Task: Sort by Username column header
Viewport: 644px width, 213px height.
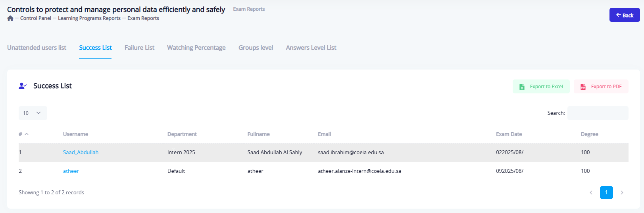Action: click(x=75, y=134)
